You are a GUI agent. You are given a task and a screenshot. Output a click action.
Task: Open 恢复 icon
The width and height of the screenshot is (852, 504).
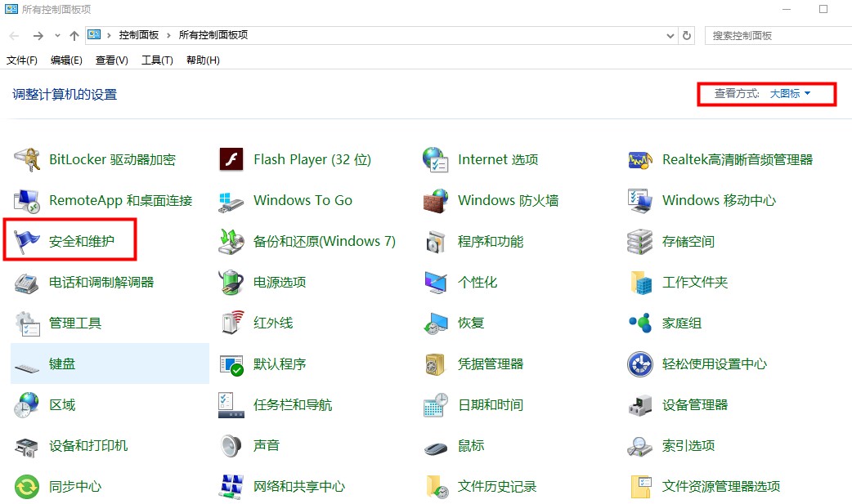pos(435,323)
